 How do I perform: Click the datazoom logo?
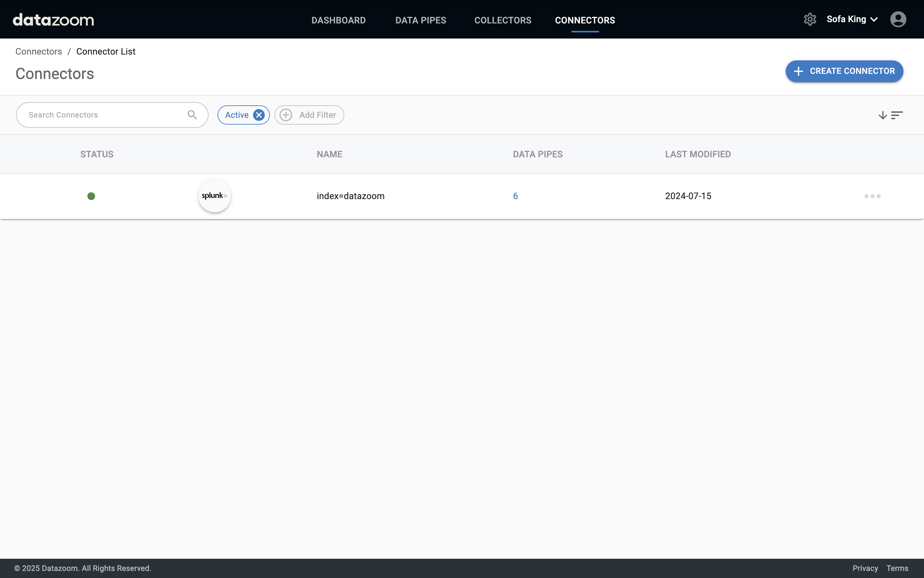(54, 20)
